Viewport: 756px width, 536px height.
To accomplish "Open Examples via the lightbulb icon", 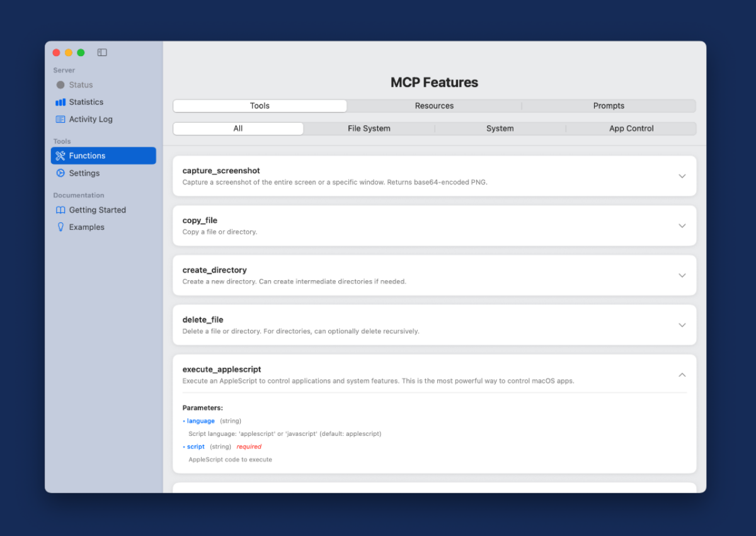I will (x=60, y=227).
